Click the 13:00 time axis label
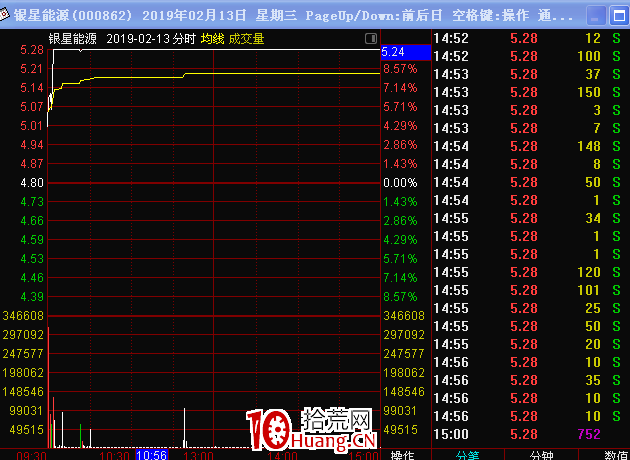This screenshot has width=630, height=460. tap(198, 456)
